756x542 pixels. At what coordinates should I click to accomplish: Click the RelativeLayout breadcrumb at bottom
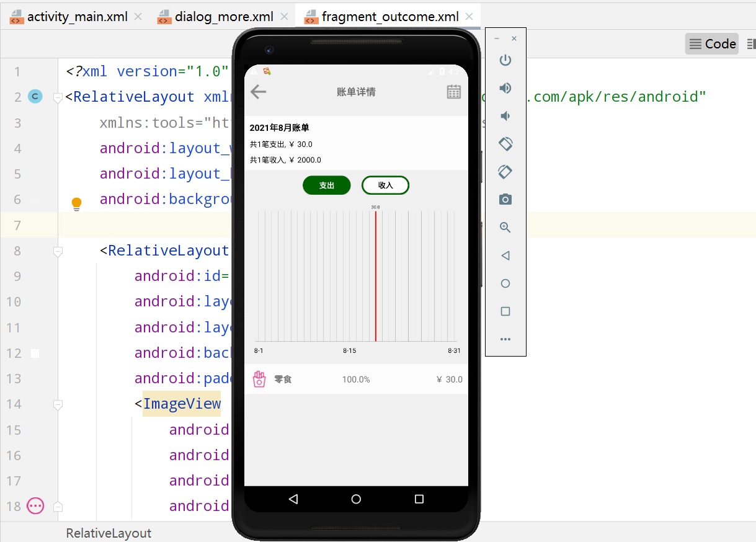click(x=109, y=533)
